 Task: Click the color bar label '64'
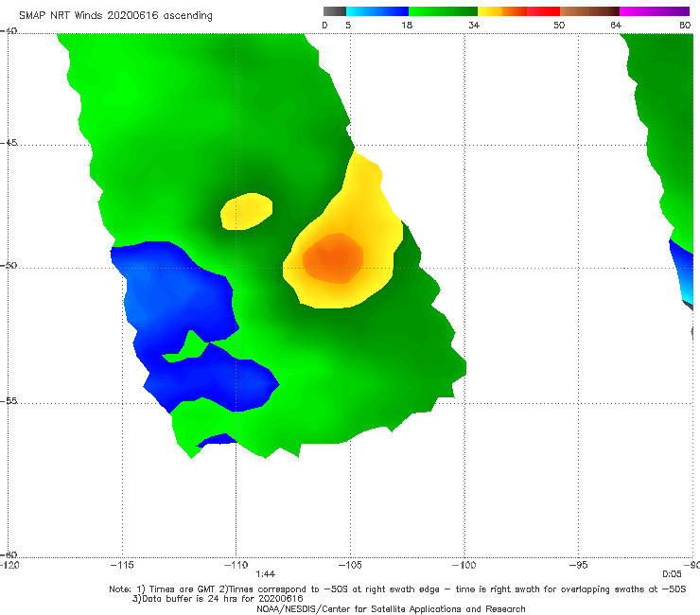click(616, 25)
